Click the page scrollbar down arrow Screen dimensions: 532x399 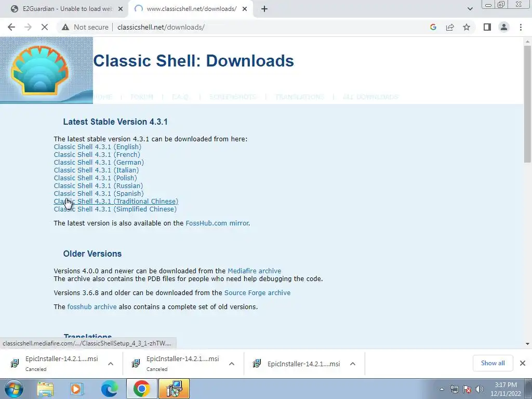[527, 344]
